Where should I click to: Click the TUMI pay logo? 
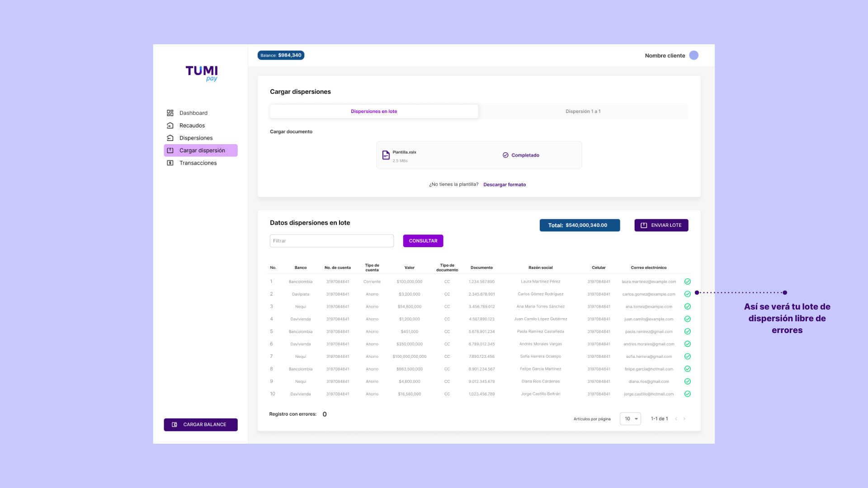tap(202, 73)
